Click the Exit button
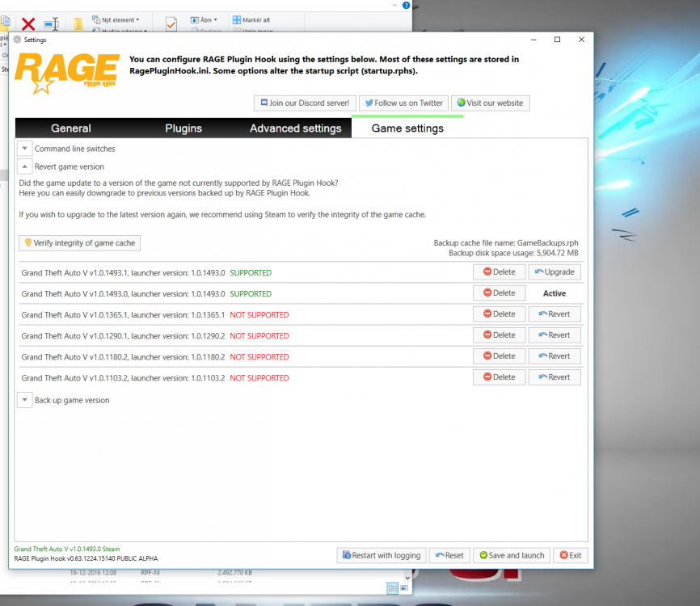This screenshot has width=700, height=606. tap(571, 556)
